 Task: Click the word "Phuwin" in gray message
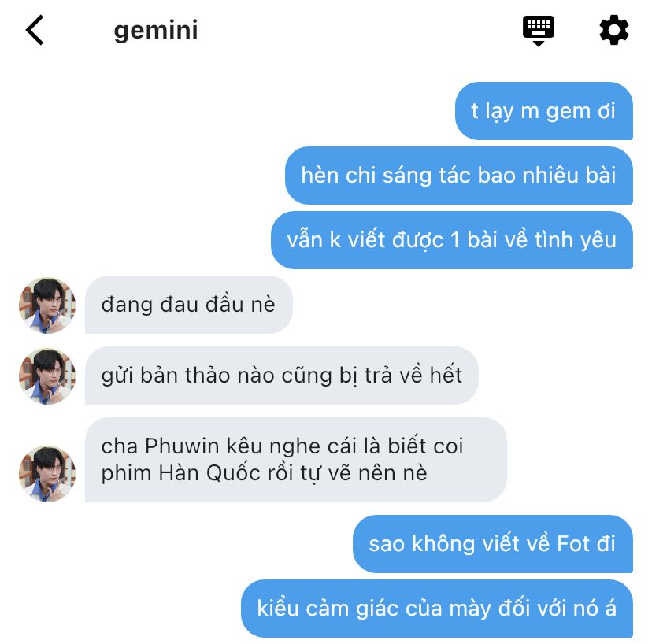182,446
